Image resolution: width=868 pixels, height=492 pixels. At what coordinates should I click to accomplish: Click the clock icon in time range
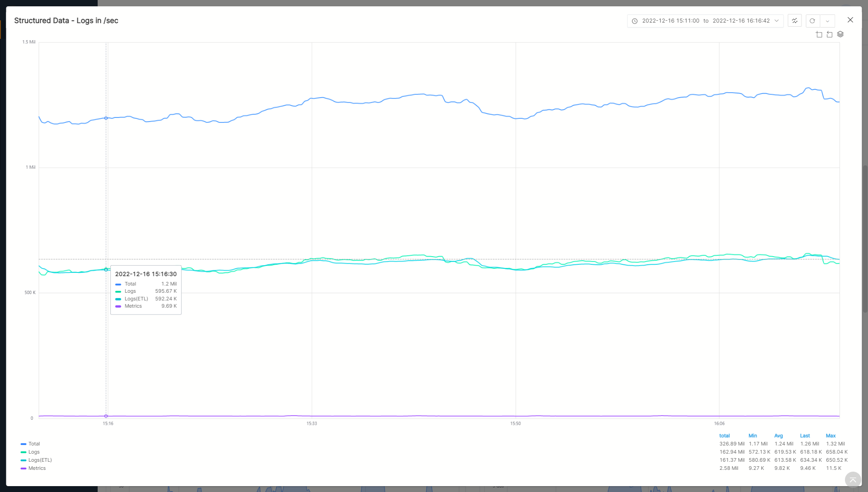[635, 21]
